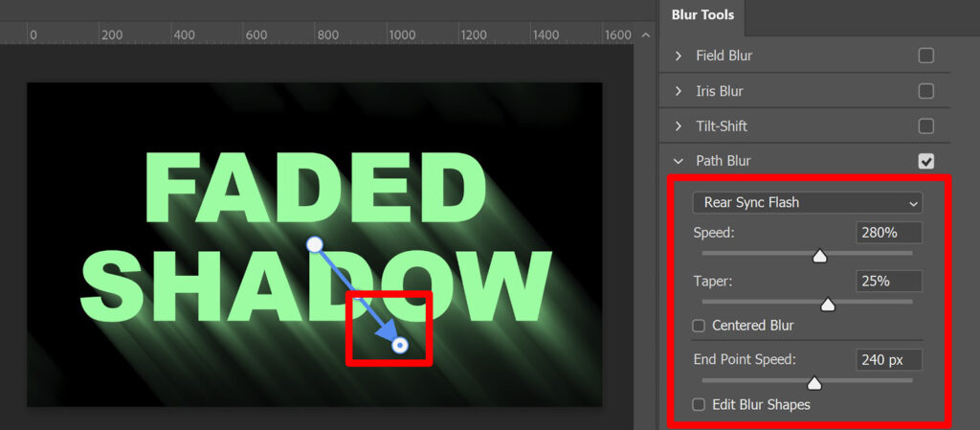Click the End Point Speed: label
The image size is (980, 430).
[745, 359]
